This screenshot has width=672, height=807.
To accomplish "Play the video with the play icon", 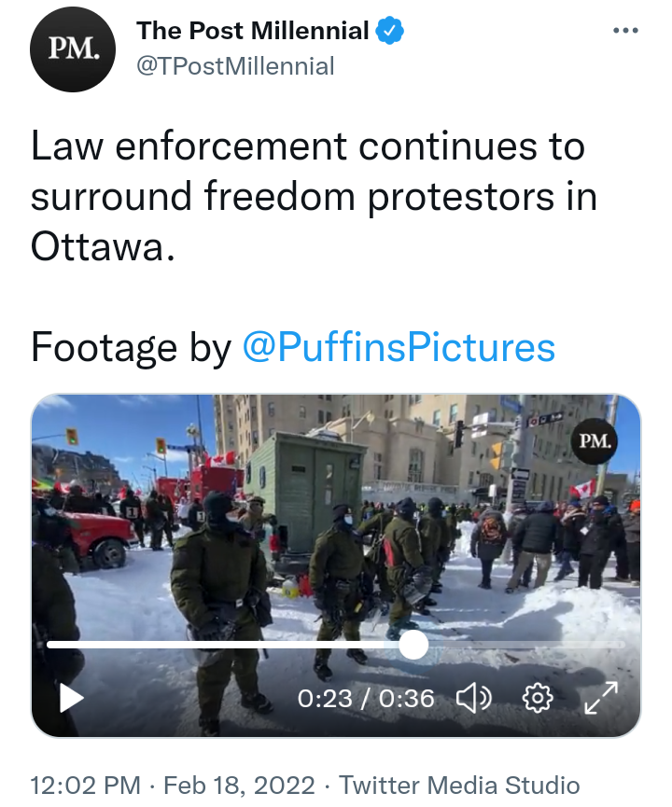I will (72, 698).
